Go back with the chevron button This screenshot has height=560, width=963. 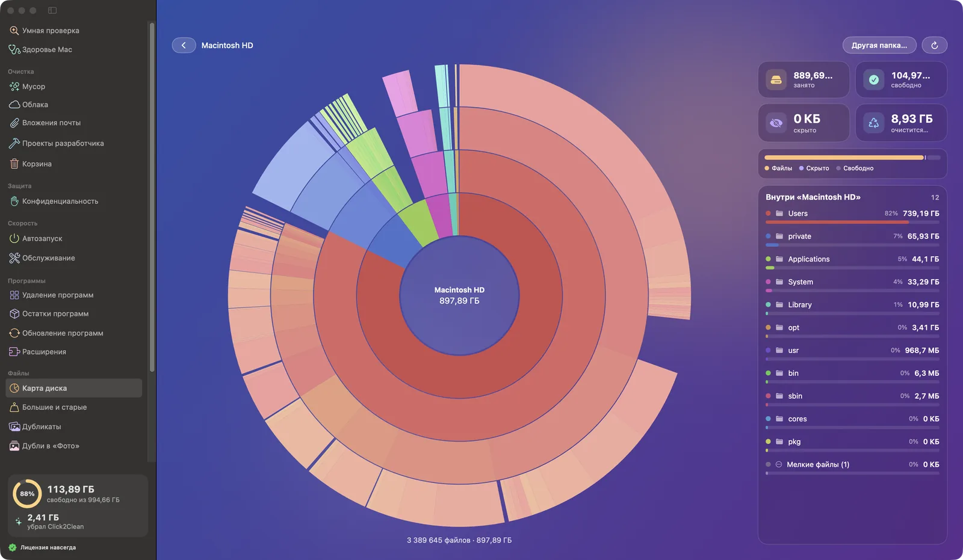point(184,45)
